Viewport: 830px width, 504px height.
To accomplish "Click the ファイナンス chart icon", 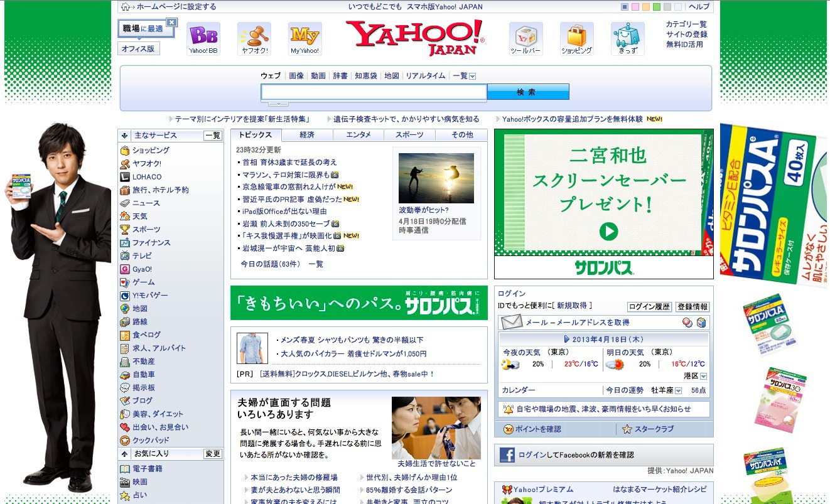I will pos(125,243).
